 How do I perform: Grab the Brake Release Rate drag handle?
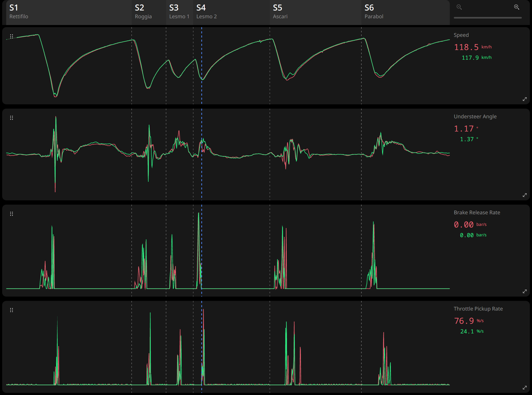(x=12, y=214)
